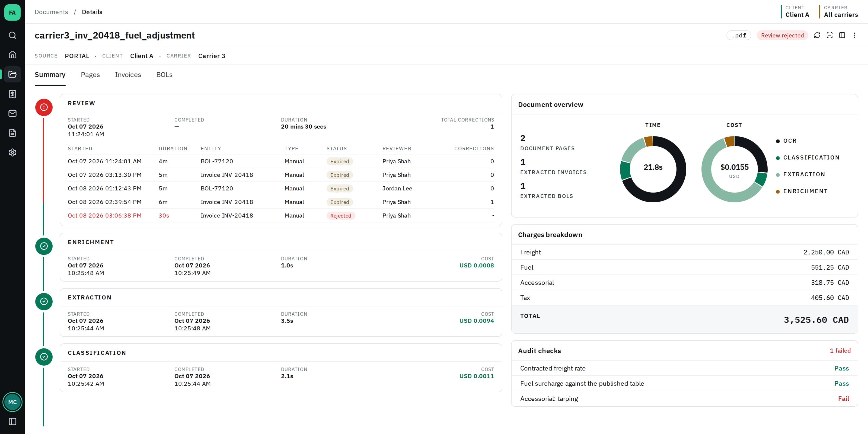
Task: Open the MC user avatar
Action: coord(12,402)
